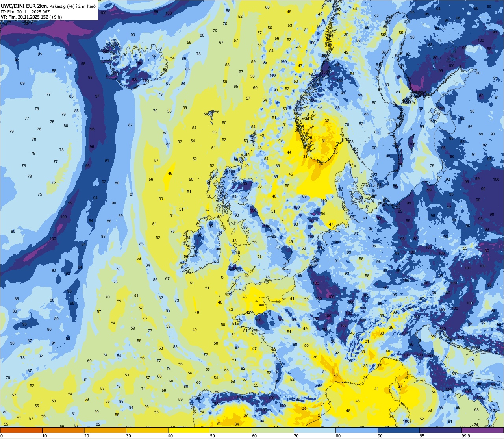The height and width of the screenshot is (439, 504).
Task: Click humidity value '23' over southern France
Action: (x=335, y=375)
